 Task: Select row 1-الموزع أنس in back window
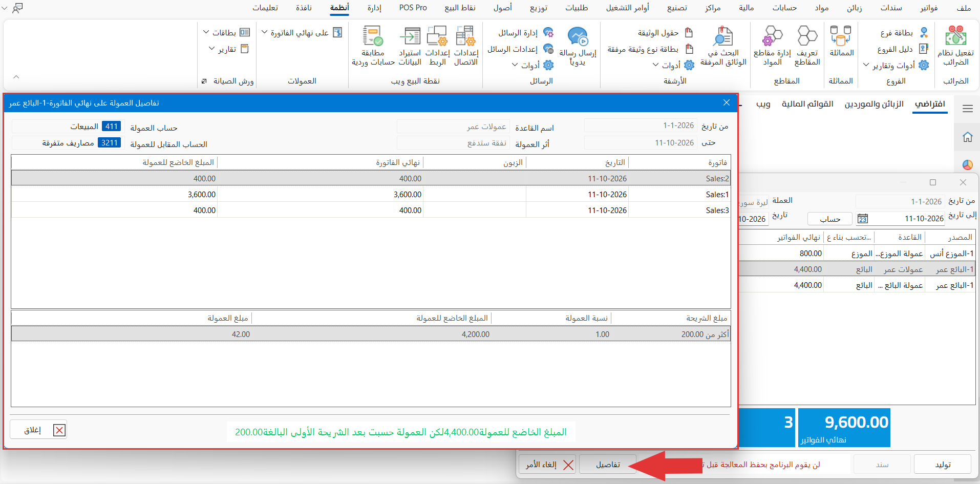click(857, 254)
